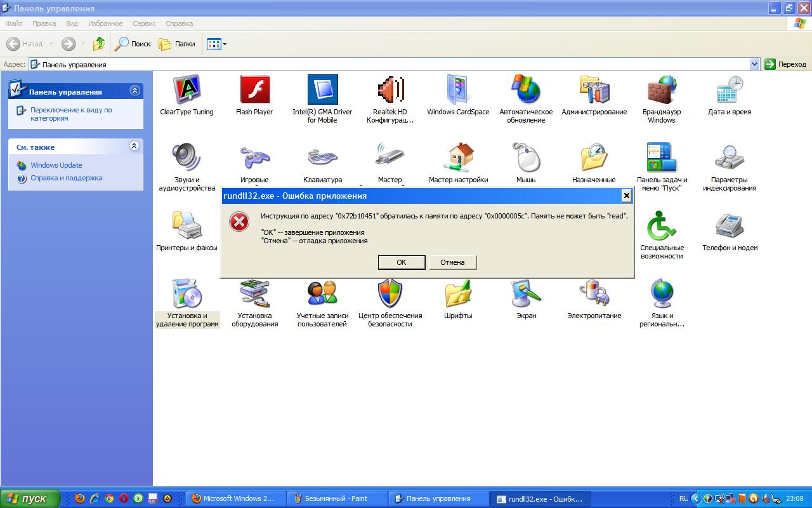This screenshot has width=812, height=508.
Task: Launch Firefox from Quick Launch
Action: [79, 498]
